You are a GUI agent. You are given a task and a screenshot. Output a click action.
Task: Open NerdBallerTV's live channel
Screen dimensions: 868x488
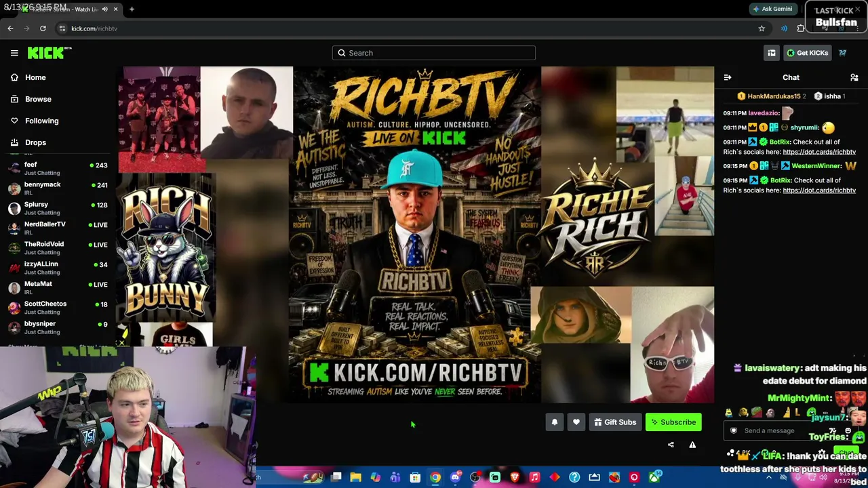click(x=58, y=228)
